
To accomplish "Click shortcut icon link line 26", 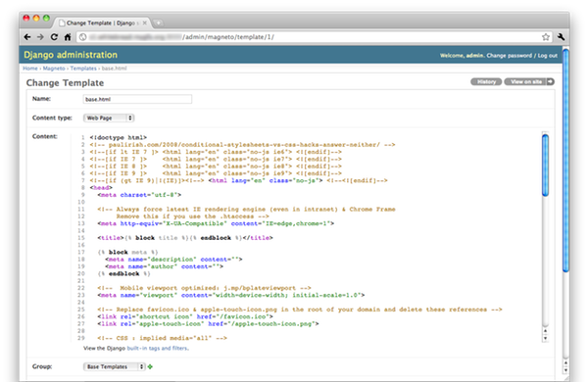I will pos(185,316).
